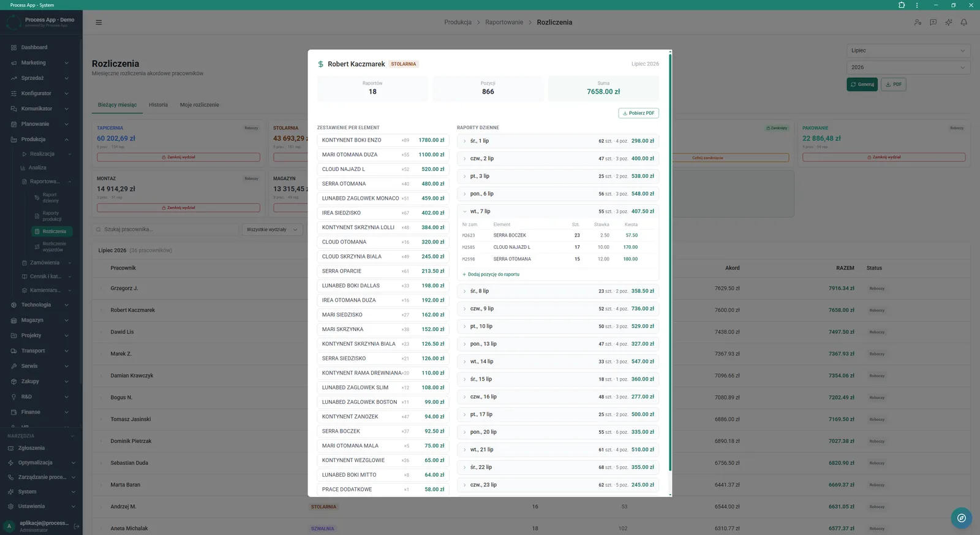
Task: Expand the czw., 23 lip daily report
Action: click(557, 485)
